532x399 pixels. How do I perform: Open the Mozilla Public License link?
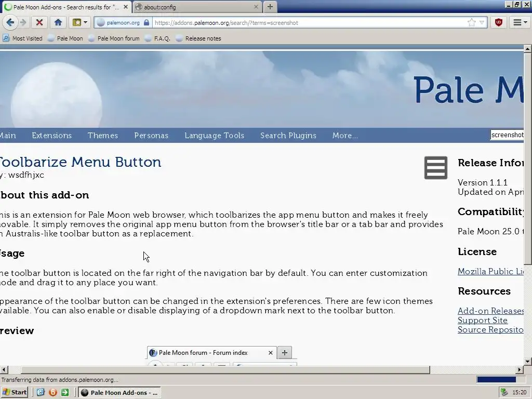(x=490, y=271)
